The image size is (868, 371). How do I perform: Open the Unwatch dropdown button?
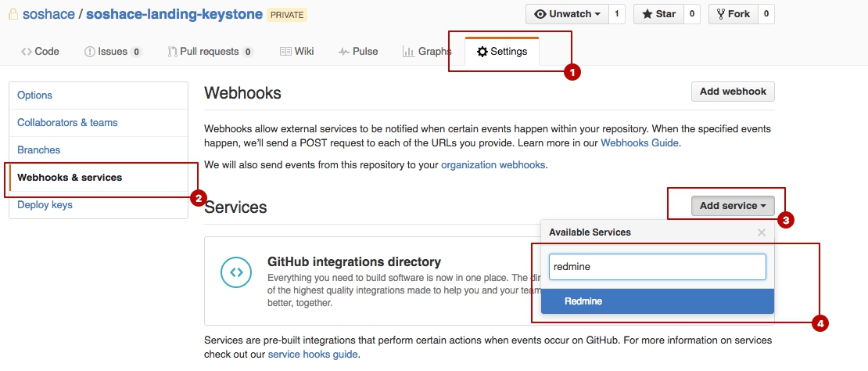(x=568, y=14)
